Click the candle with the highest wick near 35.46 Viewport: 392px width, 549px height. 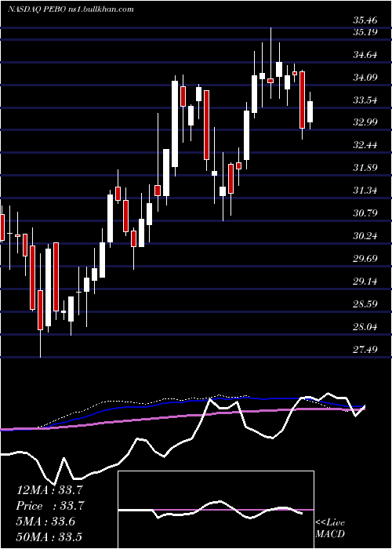[x=270, y=81]
